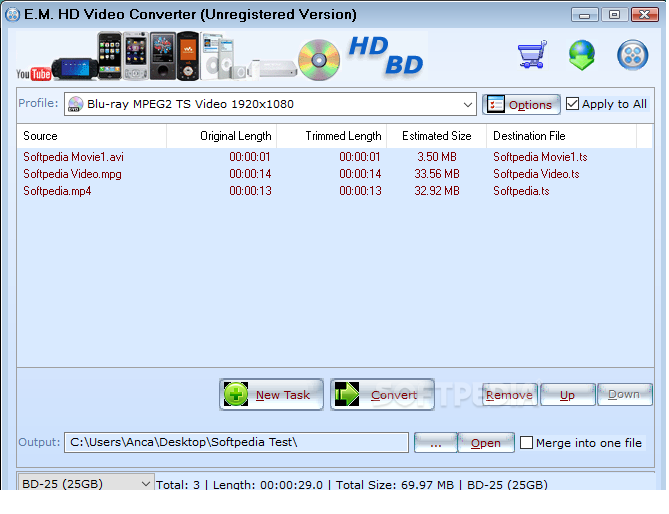Click the shopping cart purchase icon
669x514 pixels.
532,54
